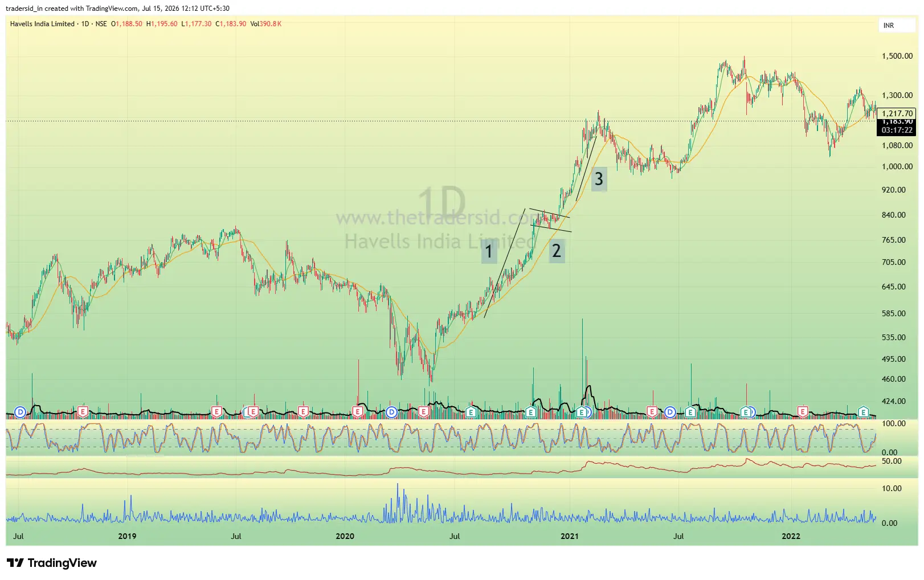The image size is (924, 580).
Task: Open the last green earnings marker in 2022
Action: (864, 411)
